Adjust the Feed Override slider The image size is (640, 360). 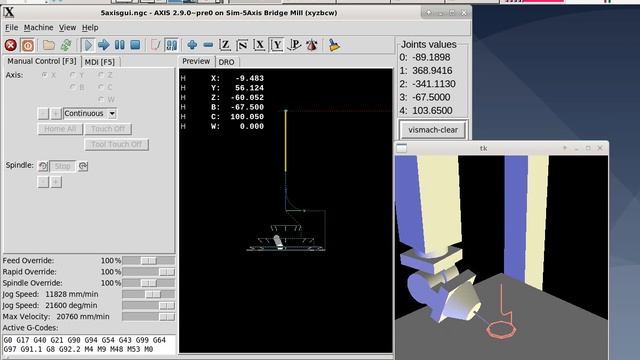coord(149,260)
